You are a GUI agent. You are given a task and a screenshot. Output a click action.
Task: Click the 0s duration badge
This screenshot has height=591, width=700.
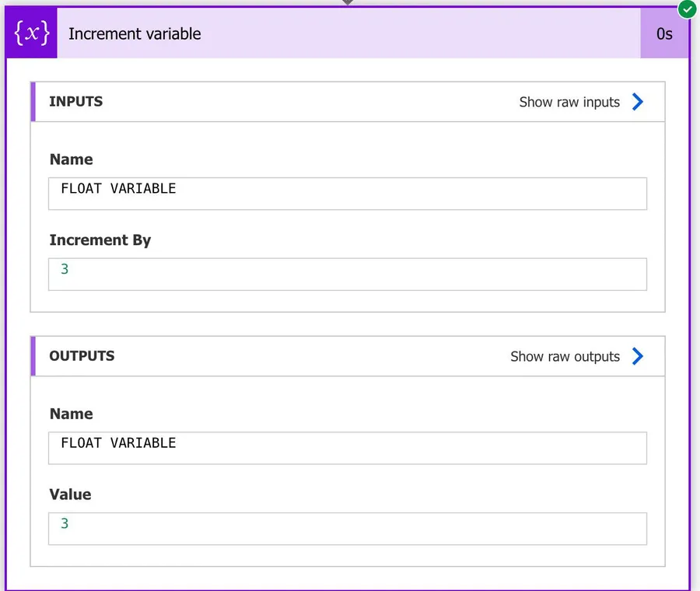(x=664, y=33)
